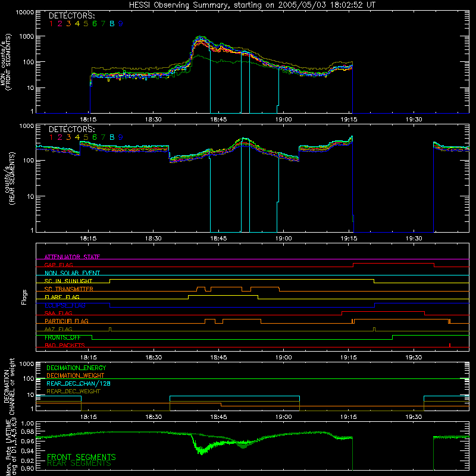476x476 pixels.
Task: Click detector 6 in the front segments legend
Action: 95,24
